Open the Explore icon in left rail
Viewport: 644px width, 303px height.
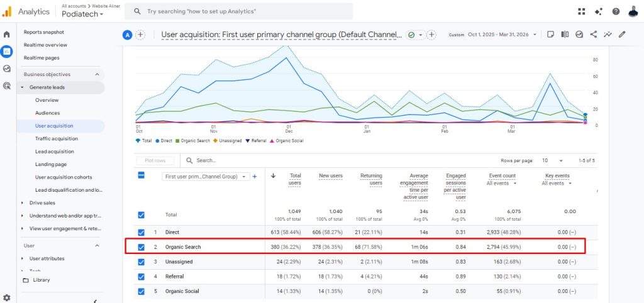pyautogui.click(x=7, y=69)
